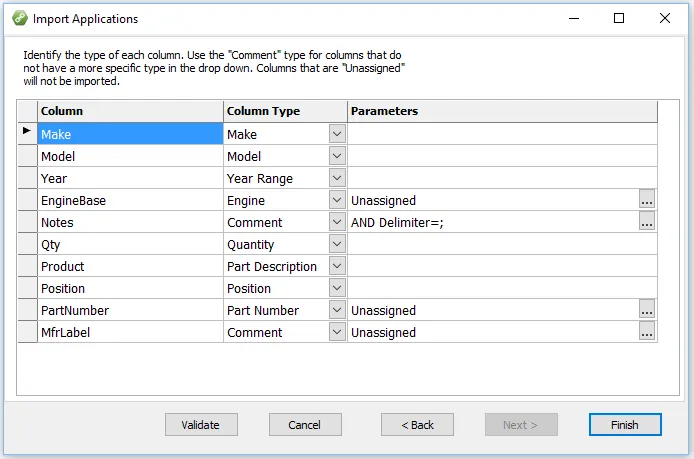
Task: Open the Part Description type dropdown
Action: pos(337,267)
